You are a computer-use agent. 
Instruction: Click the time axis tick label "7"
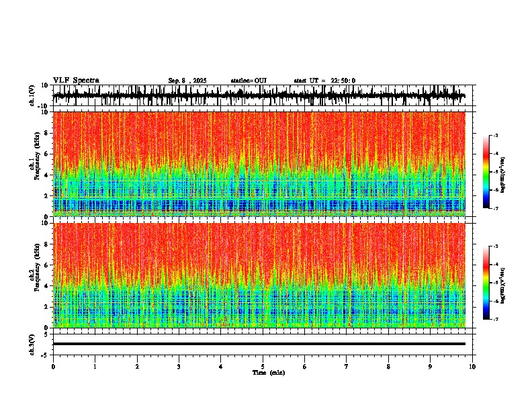tap(347, 367)
